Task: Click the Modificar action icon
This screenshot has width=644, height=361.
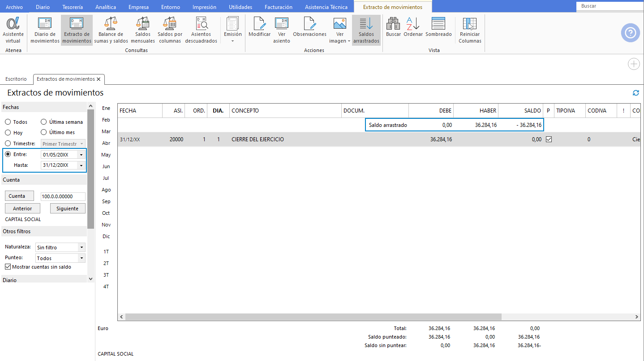Action: [259, 27]
